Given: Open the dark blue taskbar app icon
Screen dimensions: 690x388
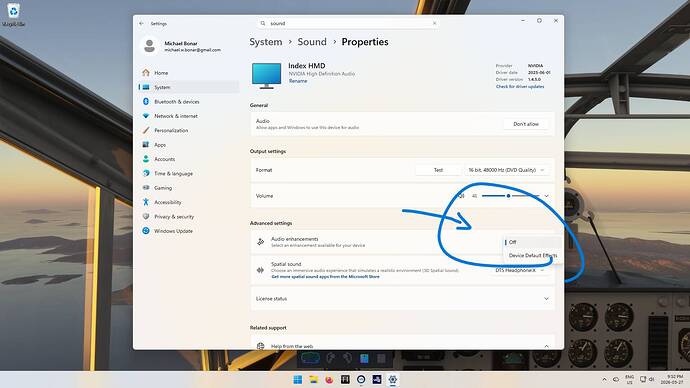Looking at the screenshot, I should click(377, 380).
